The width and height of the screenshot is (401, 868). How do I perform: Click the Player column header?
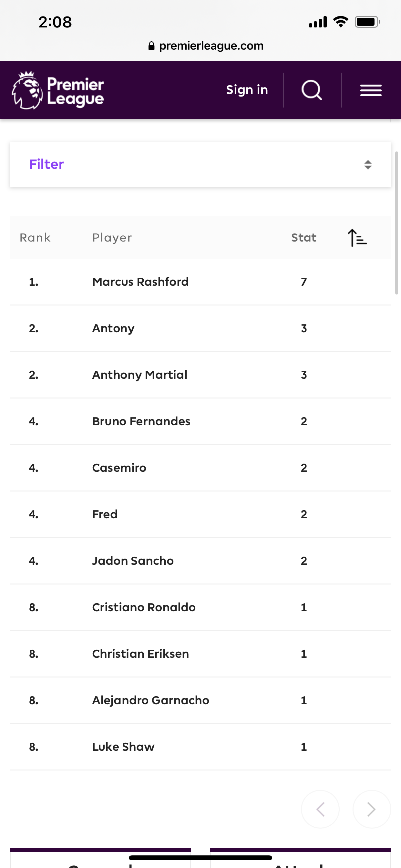point(112,238)
